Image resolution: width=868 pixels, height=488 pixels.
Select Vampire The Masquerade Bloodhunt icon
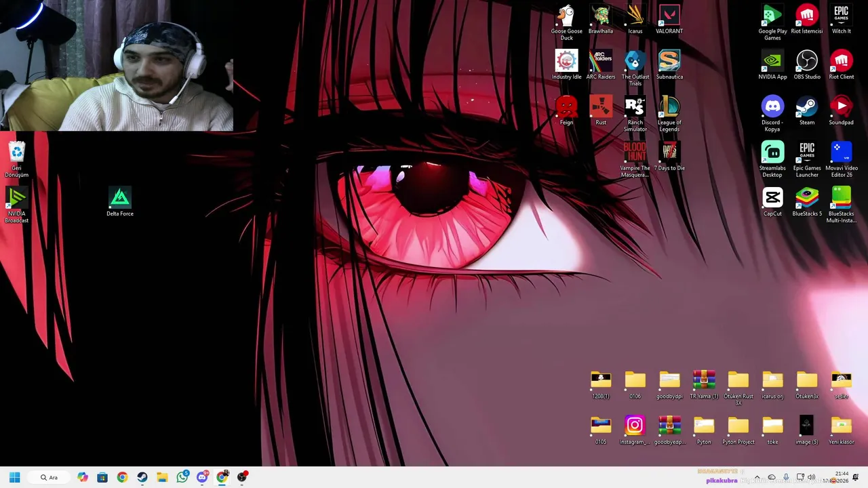pos(635,159)
